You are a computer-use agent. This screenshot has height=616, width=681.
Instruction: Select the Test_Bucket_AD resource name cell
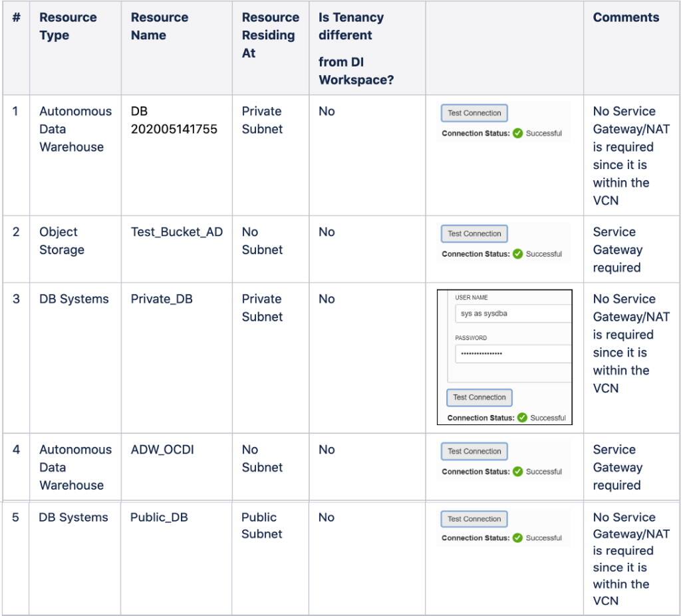pyautogui.click(x=177, y=232)
